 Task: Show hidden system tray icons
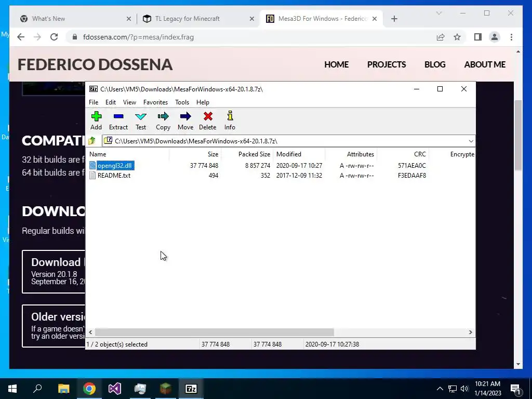click(440, 389)
